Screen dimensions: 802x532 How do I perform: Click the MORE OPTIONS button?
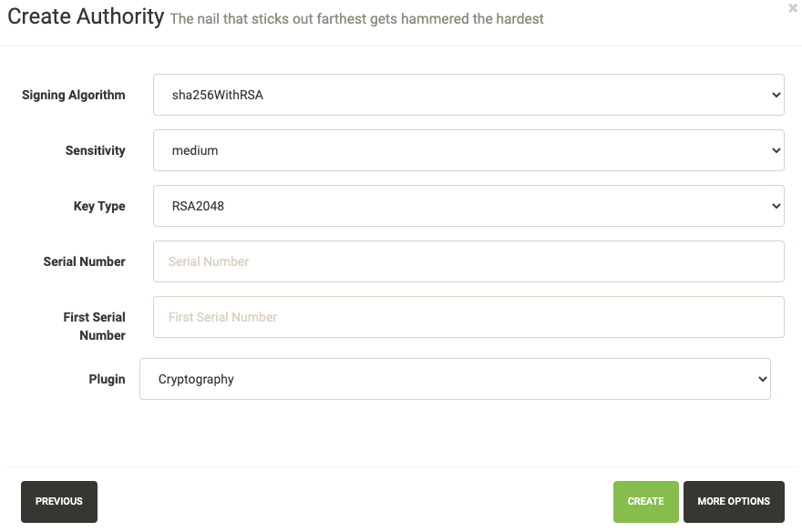[x=734, y=501]
